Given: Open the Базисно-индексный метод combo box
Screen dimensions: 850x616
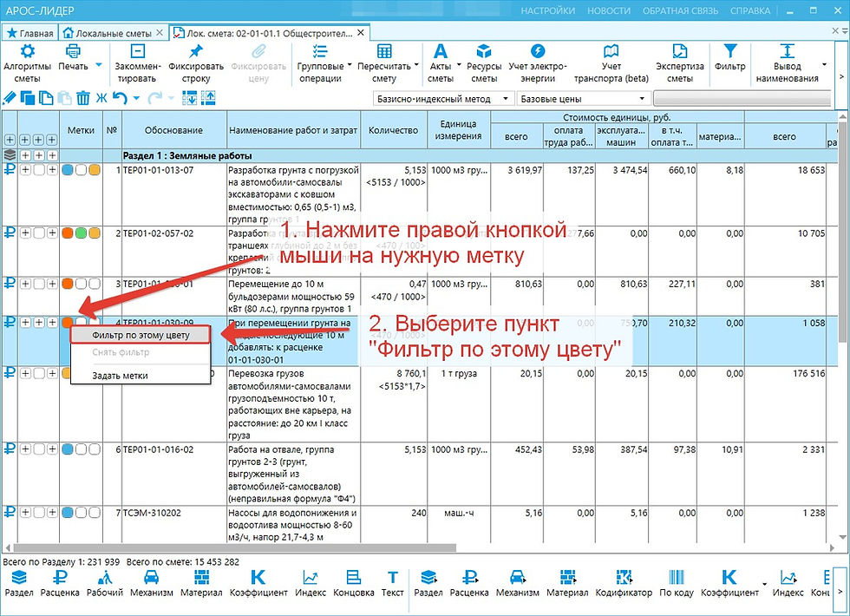Looking at the screenshot, I should click(x=443, y=99).
